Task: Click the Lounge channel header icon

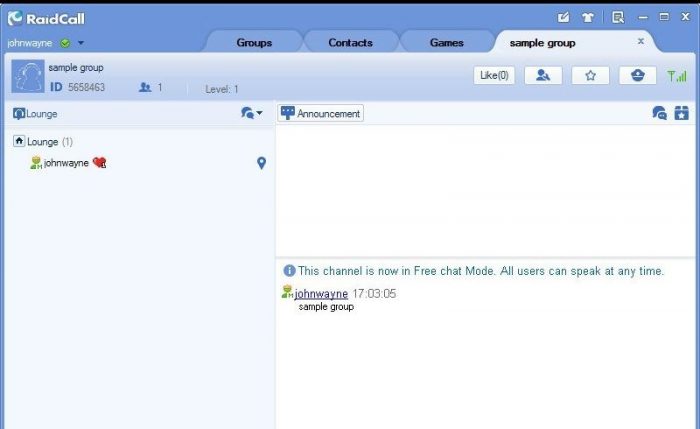Action: (19, 114)
